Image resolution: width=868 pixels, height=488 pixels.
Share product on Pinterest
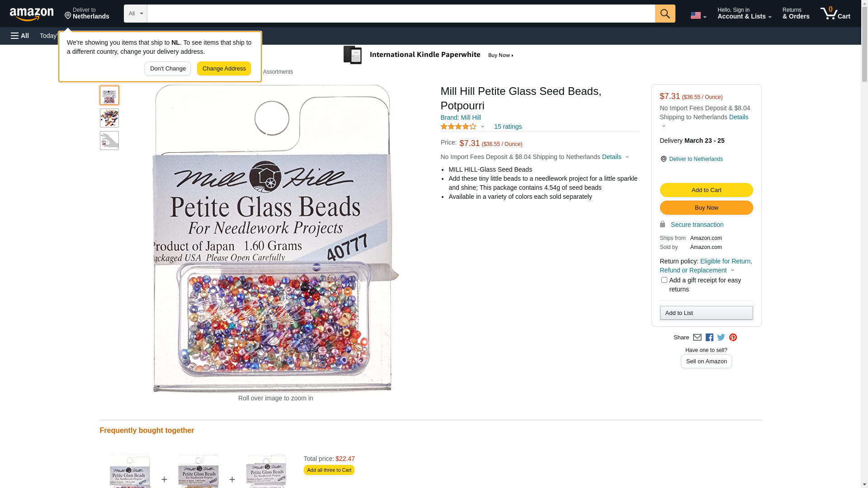click(x=733, y=338)
